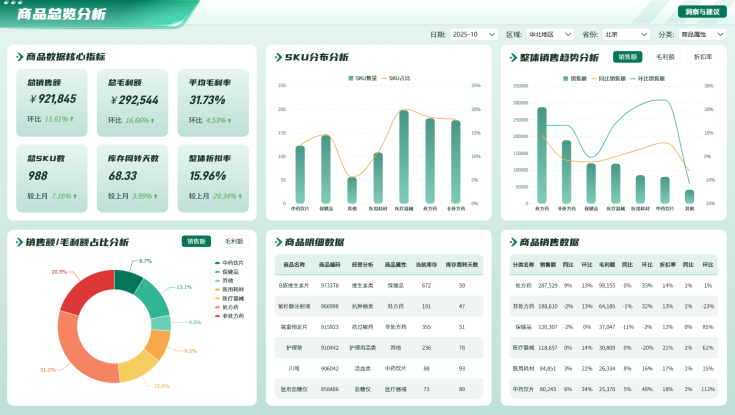Click arrow icon beside SKU分布分析 title
This screenshot has width=735, height=415.
pyautogui.click(x=277, y=57)
